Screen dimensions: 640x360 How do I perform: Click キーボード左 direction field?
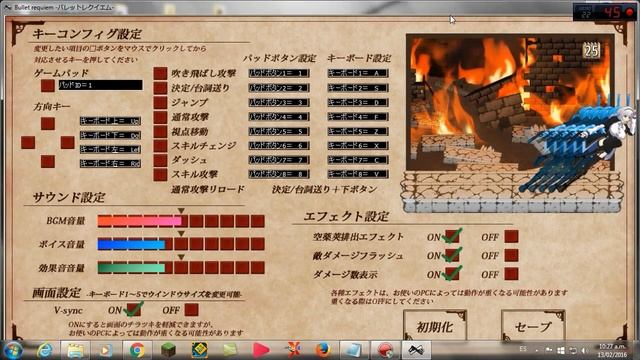(x=110, y=149)
